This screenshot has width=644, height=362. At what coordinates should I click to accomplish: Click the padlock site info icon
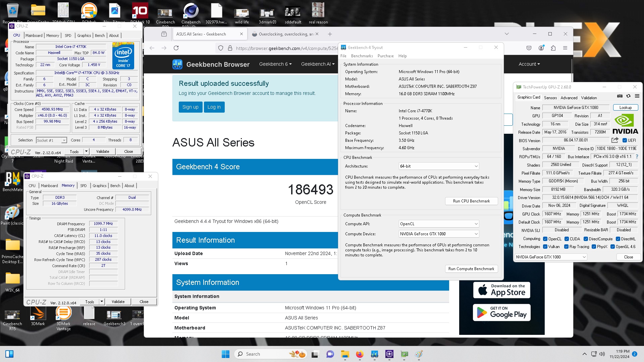(230, 48)
